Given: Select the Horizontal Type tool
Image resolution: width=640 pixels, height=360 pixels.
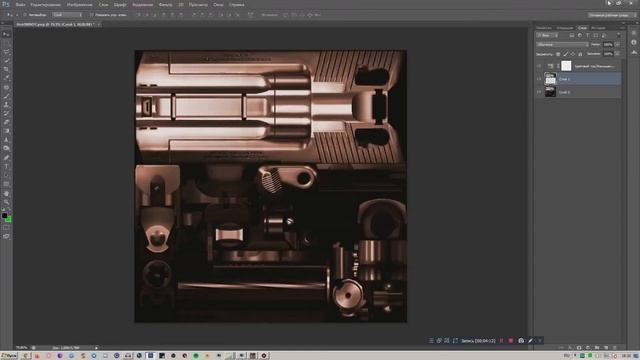Looking at the screenshot, I should pyautogui.click(x=6, y=167).
